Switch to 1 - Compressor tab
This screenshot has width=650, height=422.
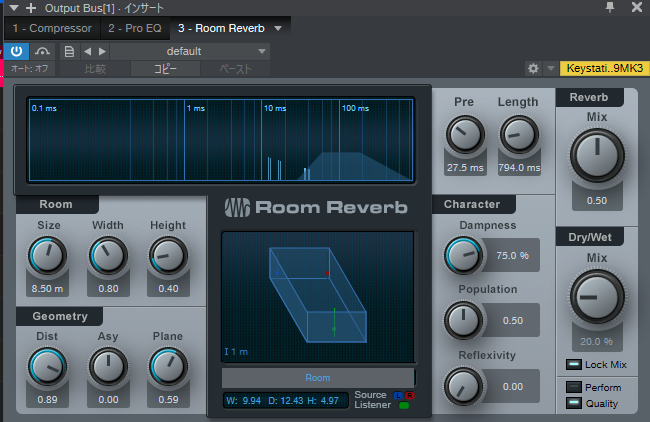52,28
